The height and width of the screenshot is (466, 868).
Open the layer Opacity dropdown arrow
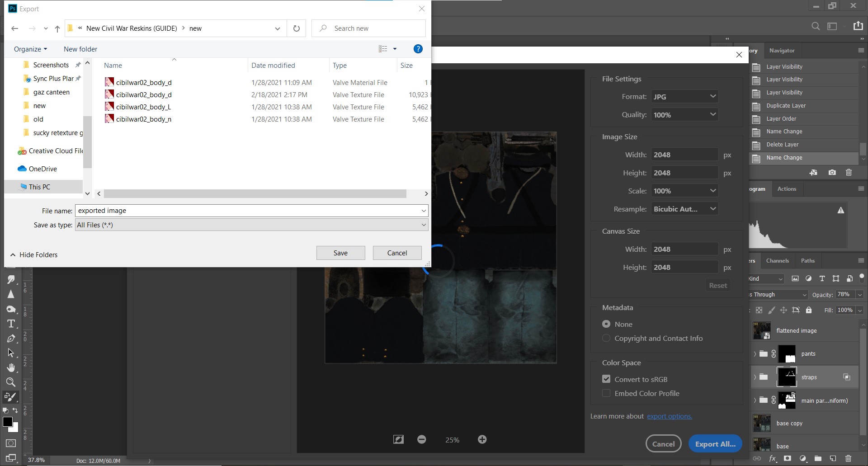coord(860,294)
